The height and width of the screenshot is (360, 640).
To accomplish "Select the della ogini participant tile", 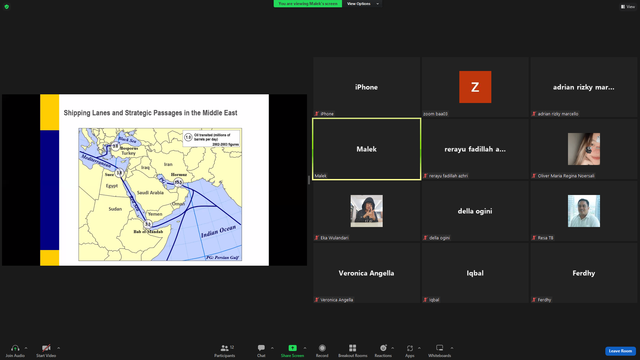I will (x=475, y=211).
